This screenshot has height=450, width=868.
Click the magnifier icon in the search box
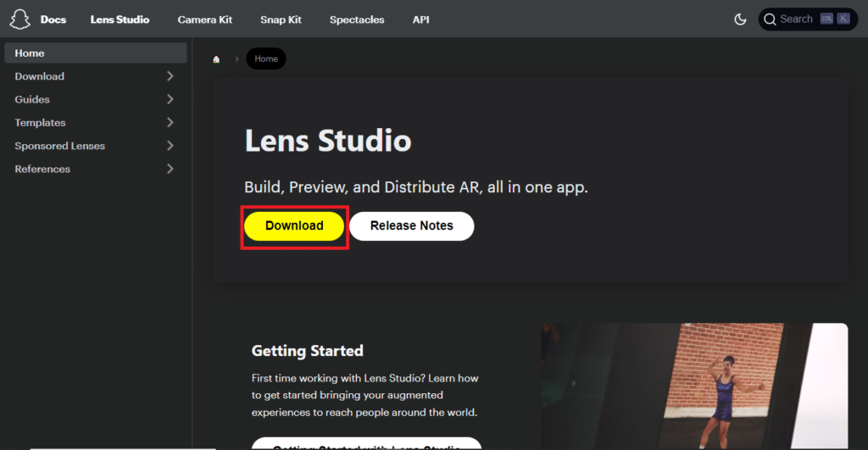770,19
